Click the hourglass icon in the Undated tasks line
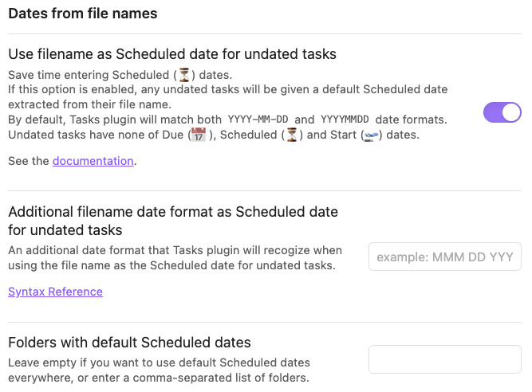The image size is (532, 392). coord(293,135)
